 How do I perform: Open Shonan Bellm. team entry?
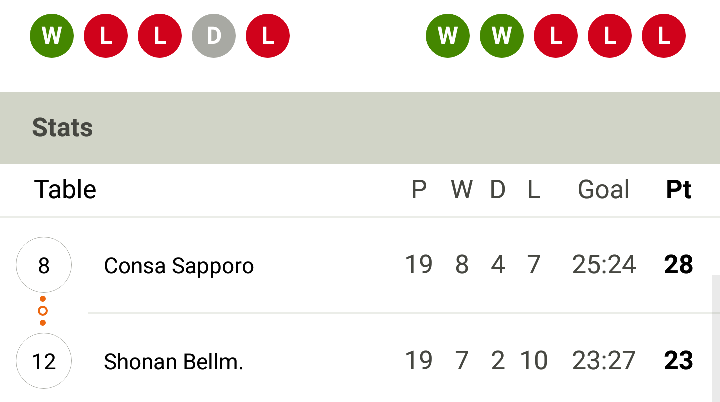point(173,362)
